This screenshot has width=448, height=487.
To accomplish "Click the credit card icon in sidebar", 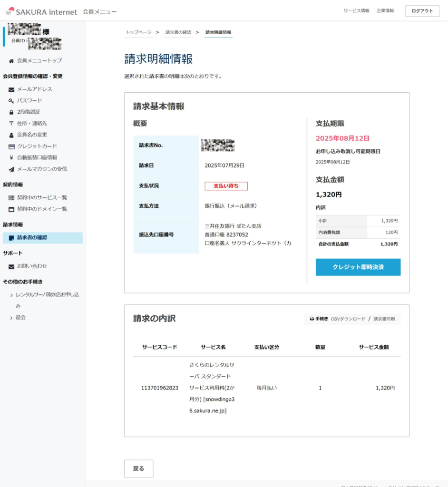I will point(11,146).
